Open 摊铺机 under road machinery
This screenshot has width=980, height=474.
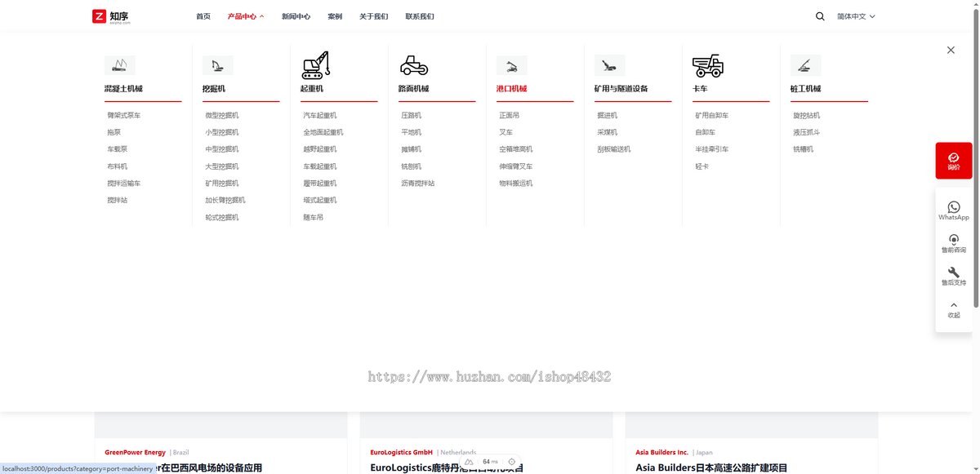pyautogui.click(x=411, y=149)
